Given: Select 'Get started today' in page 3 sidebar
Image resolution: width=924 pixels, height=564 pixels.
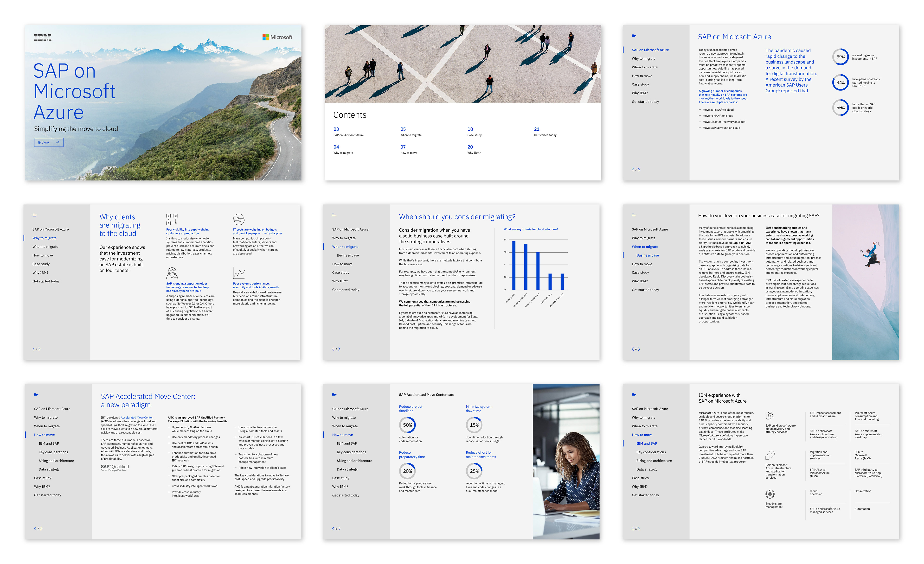Looking at the screenshot, I should [x=645, y=101].
